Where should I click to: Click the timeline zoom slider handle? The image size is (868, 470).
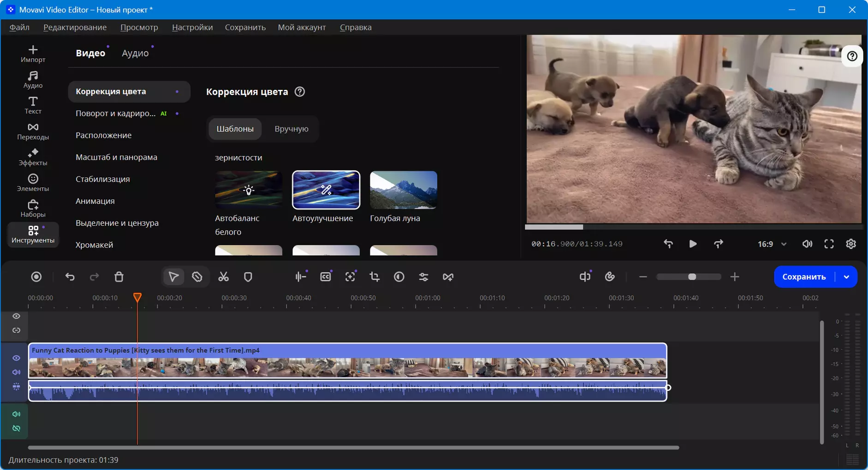(692, 277)
